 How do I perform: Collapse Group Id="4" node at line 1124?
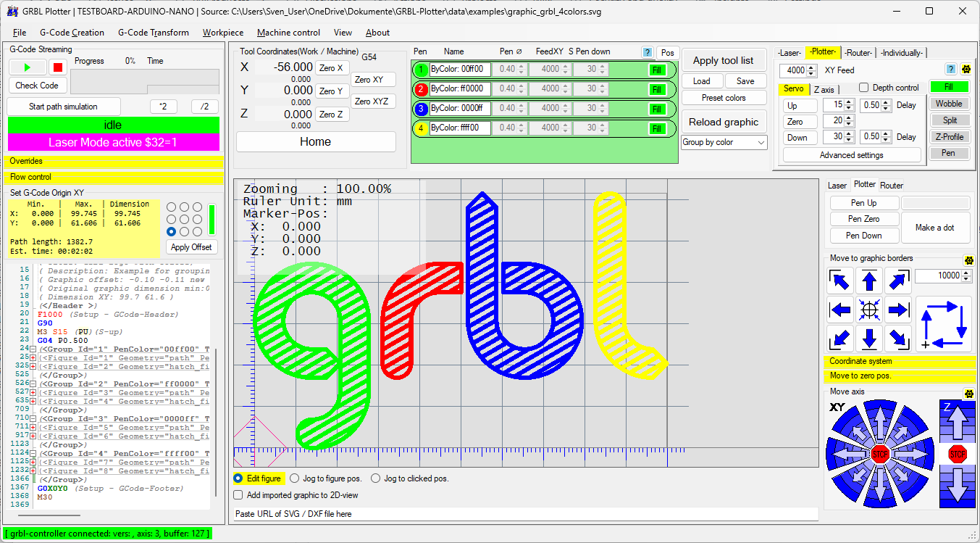[33, 452]
